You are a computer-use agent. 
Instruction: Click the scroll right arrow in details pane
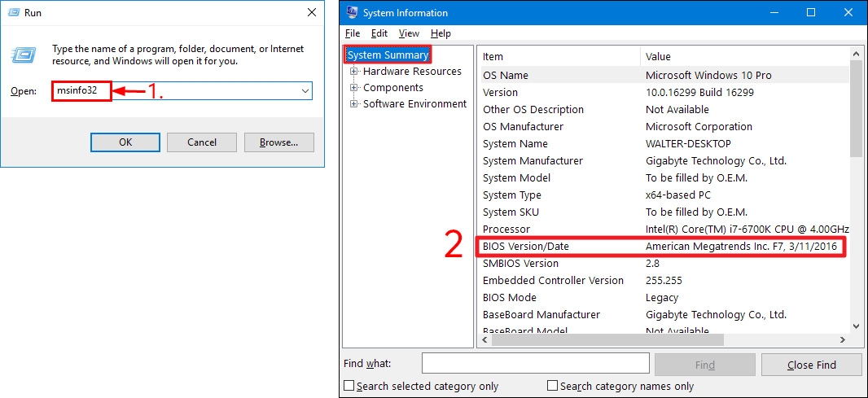click(843, 340)
